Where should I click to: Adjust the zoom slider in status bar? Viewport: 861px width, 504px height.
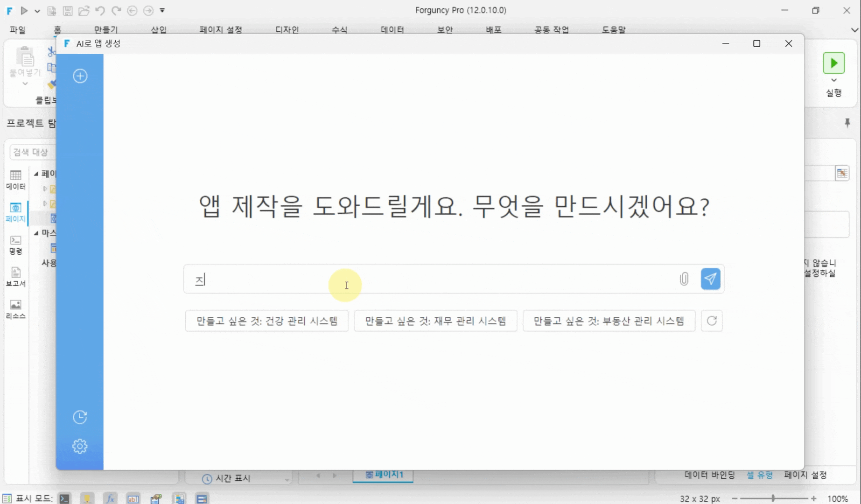pyautogui.click(x=773, y=498)
